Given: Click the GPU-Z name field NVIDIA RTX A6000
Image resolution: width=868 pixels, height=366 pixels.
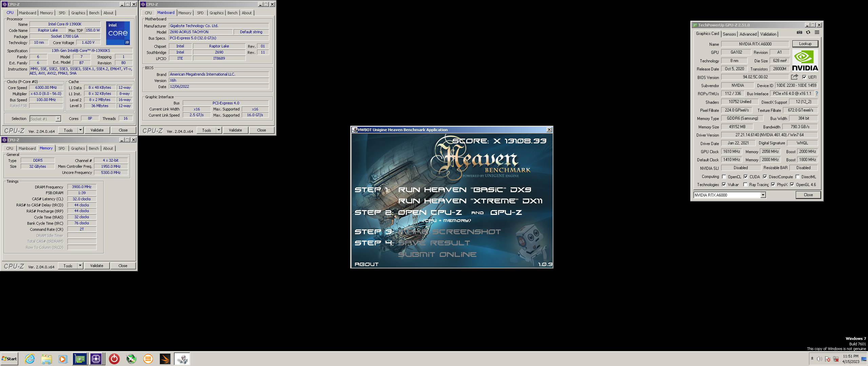Looking at the screenshot, I should tap(755, 44).
